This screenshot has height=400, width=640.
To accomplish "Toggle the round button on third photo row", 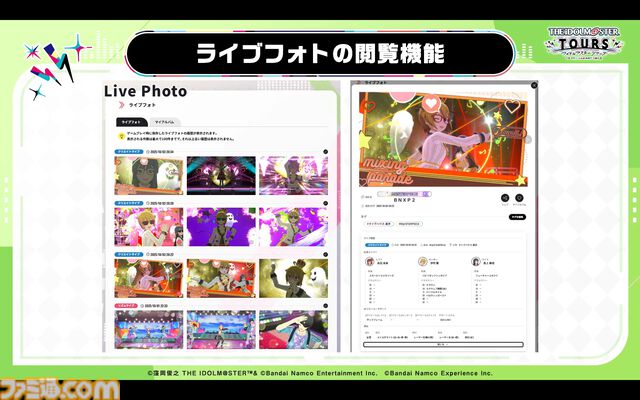I will pyautogui.click(x=325, y=254).
